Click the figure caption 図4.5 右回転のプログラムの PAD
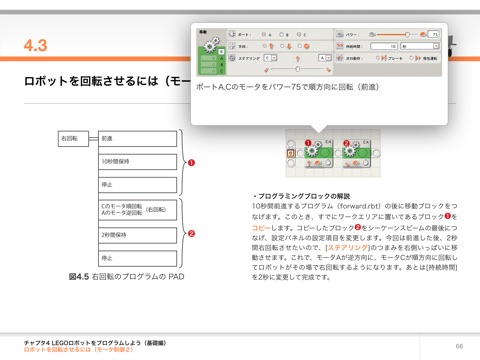Image resolution: width=480 pixels, height=360 pixels. click(126, 277)
